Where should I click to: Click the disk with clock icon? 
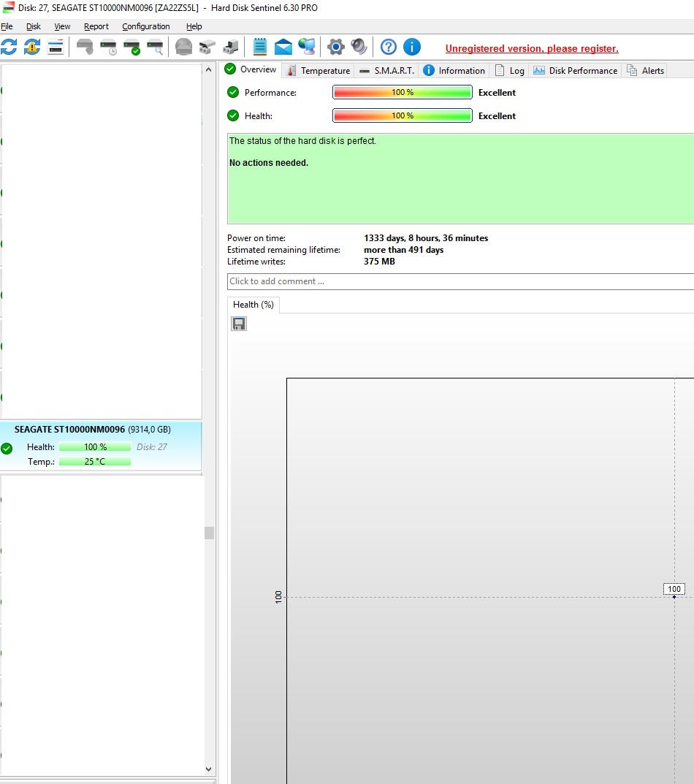(x=109, y=47)
